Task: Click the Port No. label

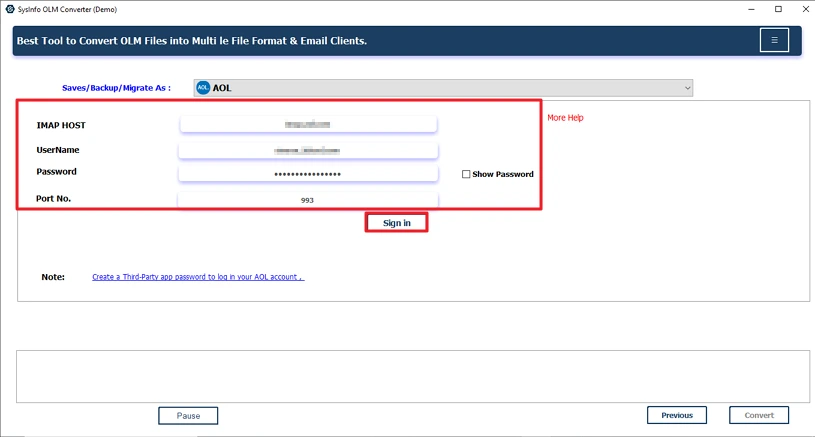Action: point(54,198)
